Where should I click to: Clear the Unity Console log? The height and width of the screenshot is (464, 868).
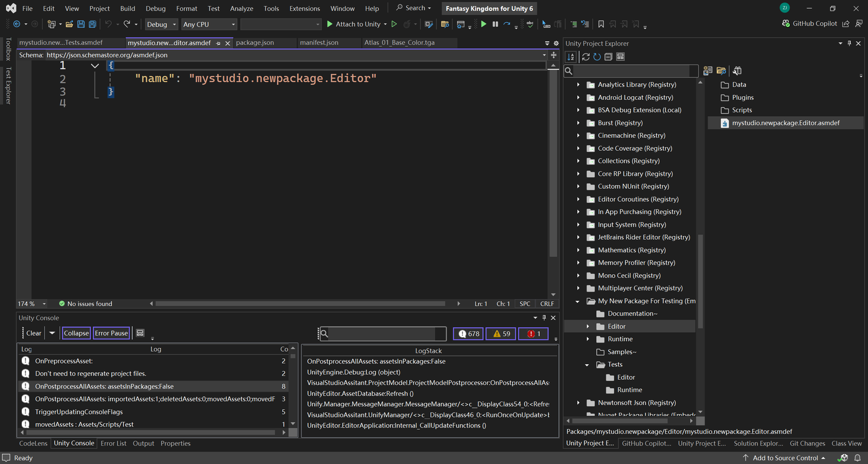point(34,333)
